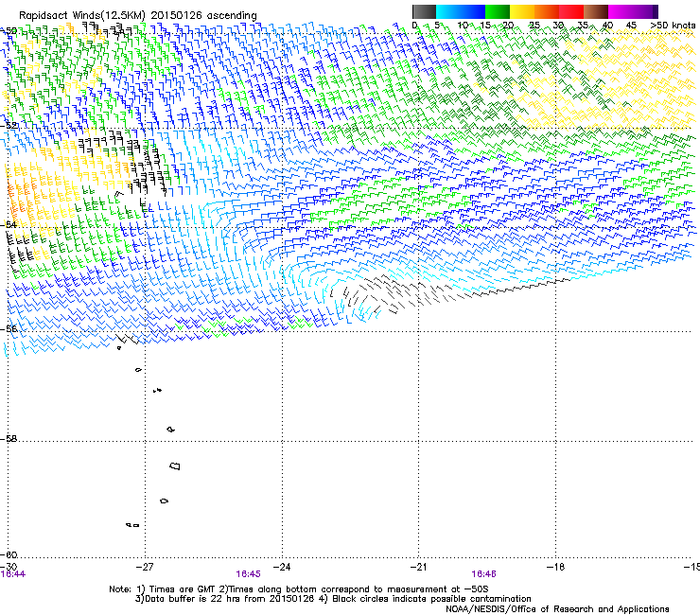The height and width of the screenshot is (615, 700).
Task: Click the legend tick label '25'
Action: pyautogui.click(x=534, y=26)
